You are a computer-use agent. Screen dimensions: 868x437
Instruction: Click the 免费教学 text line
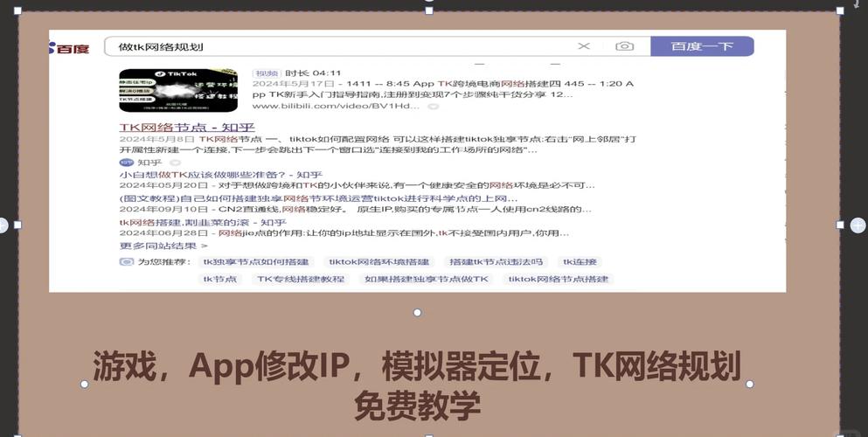pyautogui.click(x=417, y=406)
